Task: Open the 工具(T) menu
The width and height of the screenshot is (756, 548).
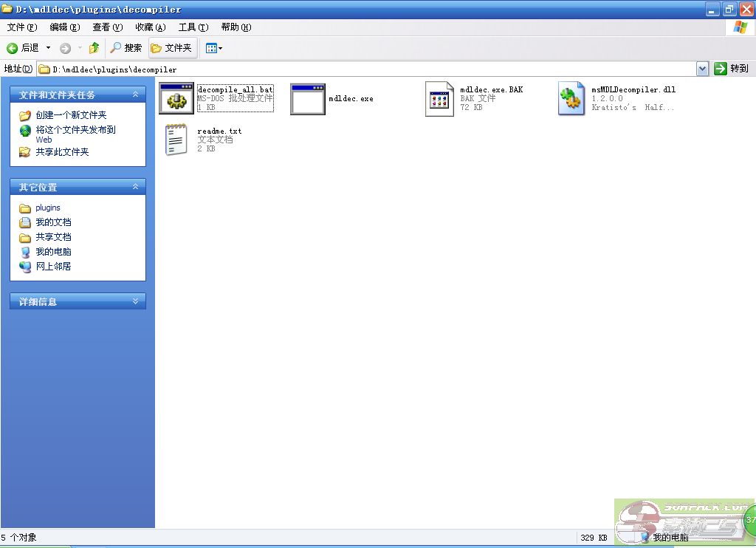Action: click(x=193, y=27)
